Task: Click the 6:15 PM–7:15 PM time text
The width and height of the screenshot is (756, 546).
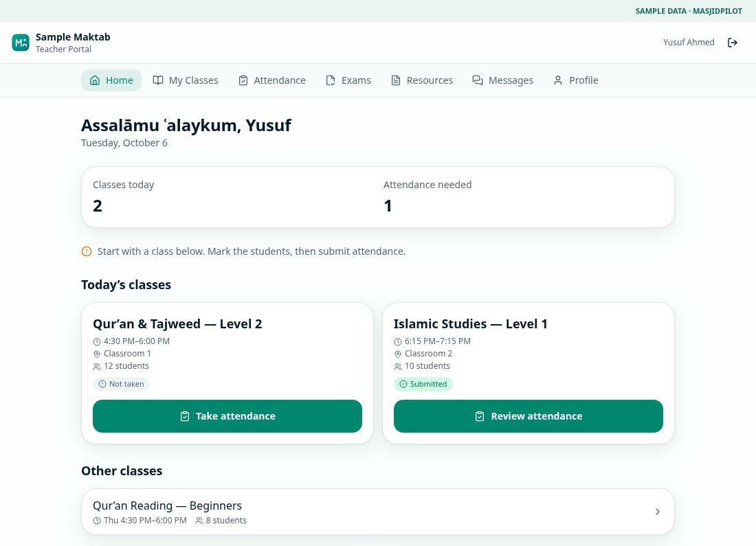Action: pyautogui.click(x=437, y=341)
